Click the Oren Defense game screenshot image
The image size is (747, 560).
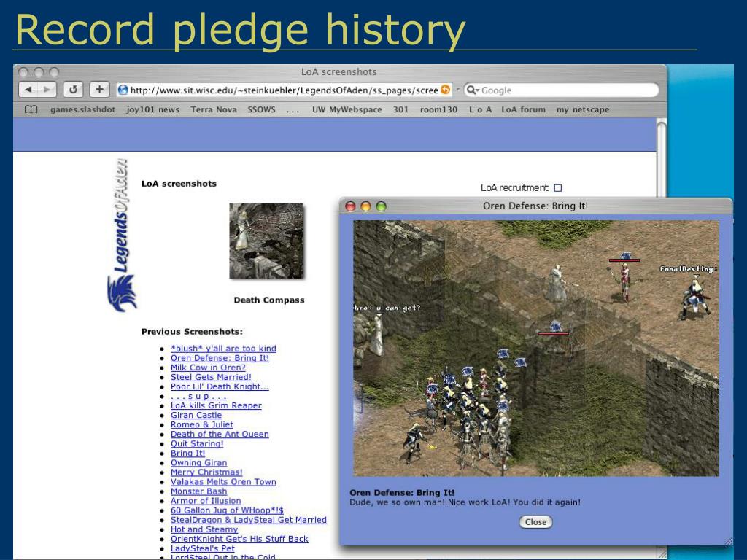(536, 348)
